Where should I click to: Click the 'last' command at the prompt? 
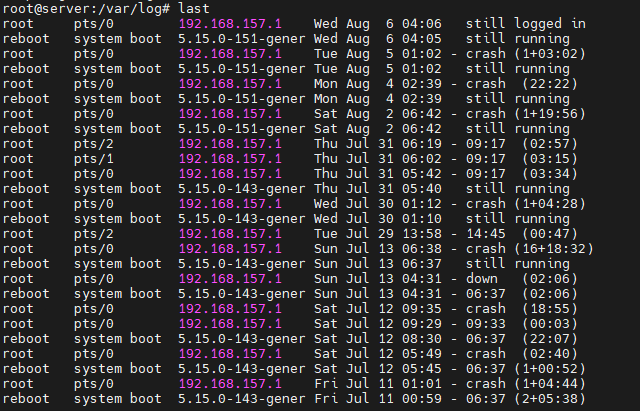pos(194,8)
